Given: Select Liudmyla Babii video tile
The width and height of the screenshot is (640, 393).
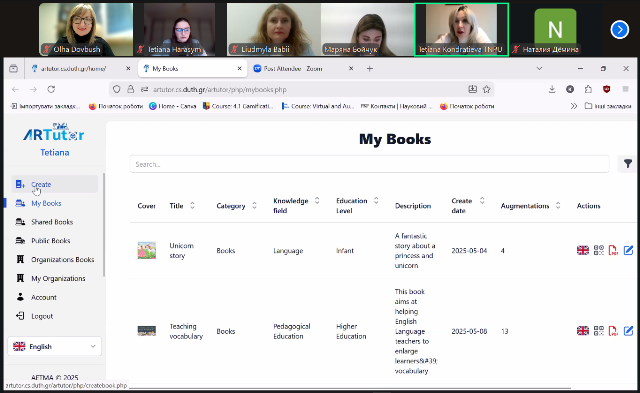Looking at the screenshot, I should 274,29.
